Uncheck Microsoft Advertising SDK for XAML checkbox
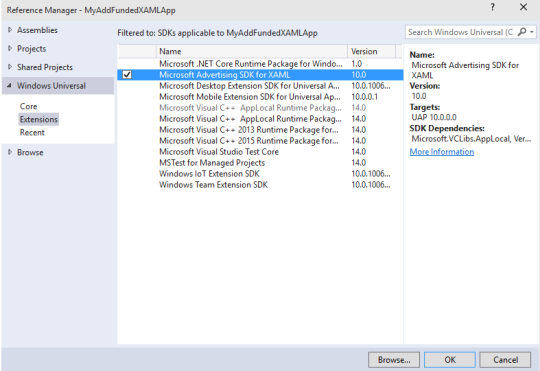Screen dimensions: 540x371 (x=127, y=74)
